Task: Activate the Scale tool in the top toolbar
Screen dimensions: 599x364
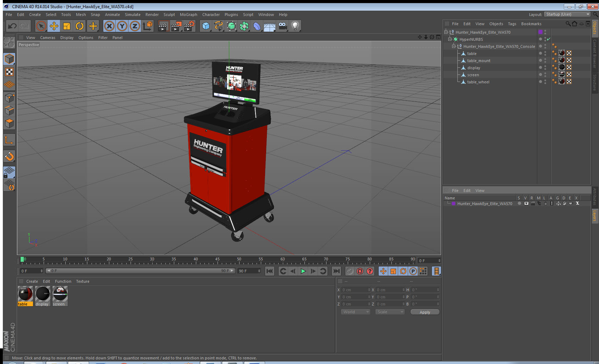Action: tap(67, 26)
